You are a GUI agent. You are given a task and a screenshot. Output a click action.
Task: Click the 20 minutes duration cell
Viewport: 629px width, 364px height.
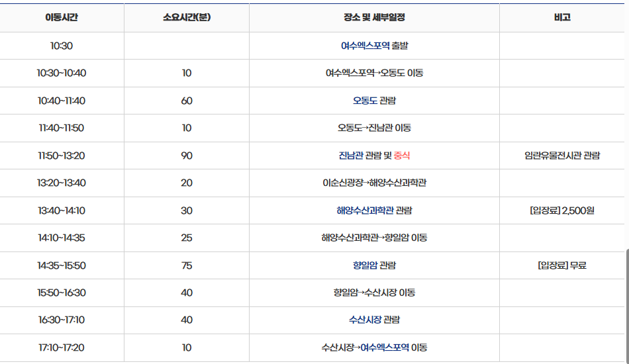[x=187, y=183]
